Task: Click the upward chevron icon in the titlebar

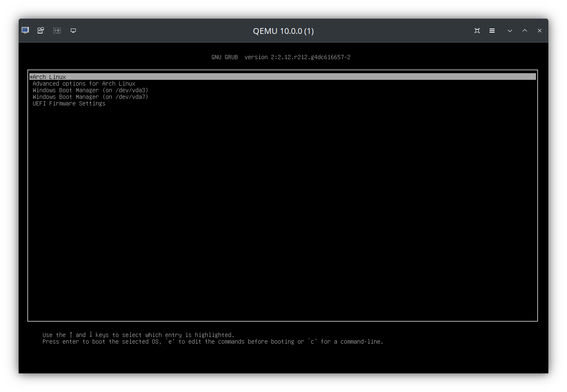Action: point(524,30)
